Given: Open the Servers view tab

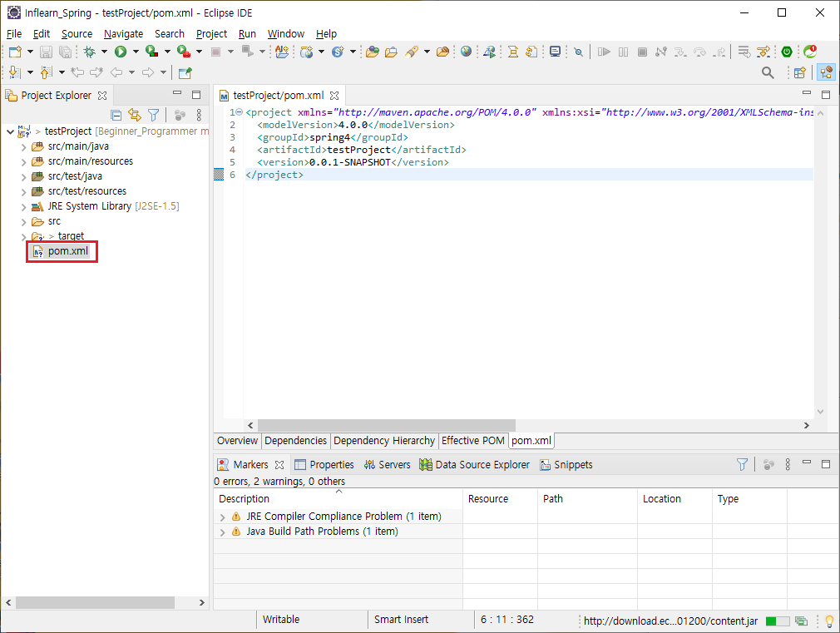Looking at the screenshot, I should pos(387,465).
